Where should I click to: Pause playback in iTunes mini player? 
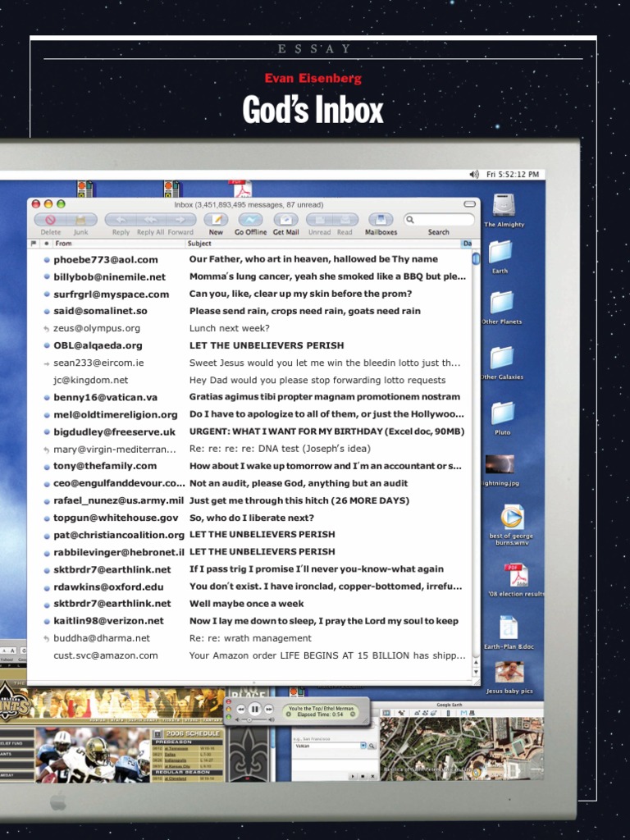[x=254, y=710]
